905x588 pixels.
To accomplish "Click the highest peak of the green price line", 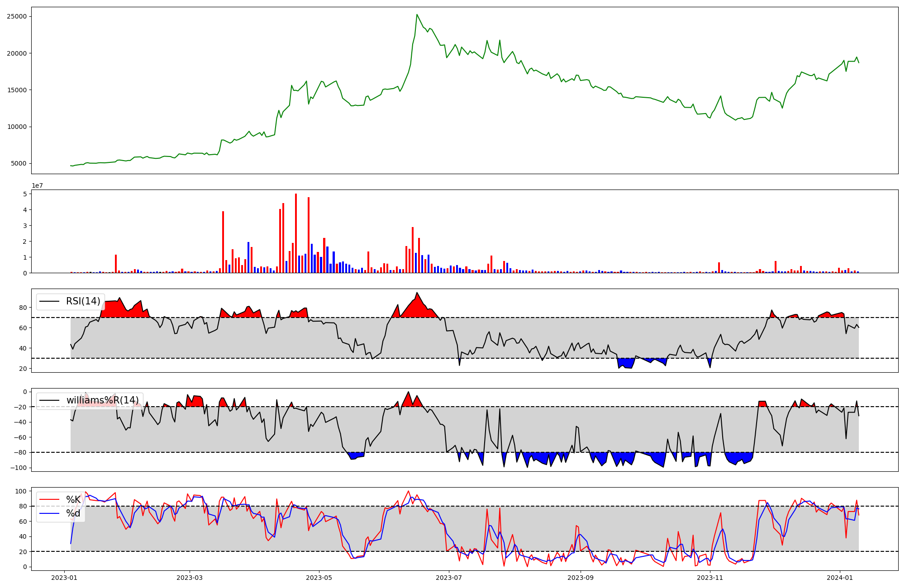I will pos(417,14).
